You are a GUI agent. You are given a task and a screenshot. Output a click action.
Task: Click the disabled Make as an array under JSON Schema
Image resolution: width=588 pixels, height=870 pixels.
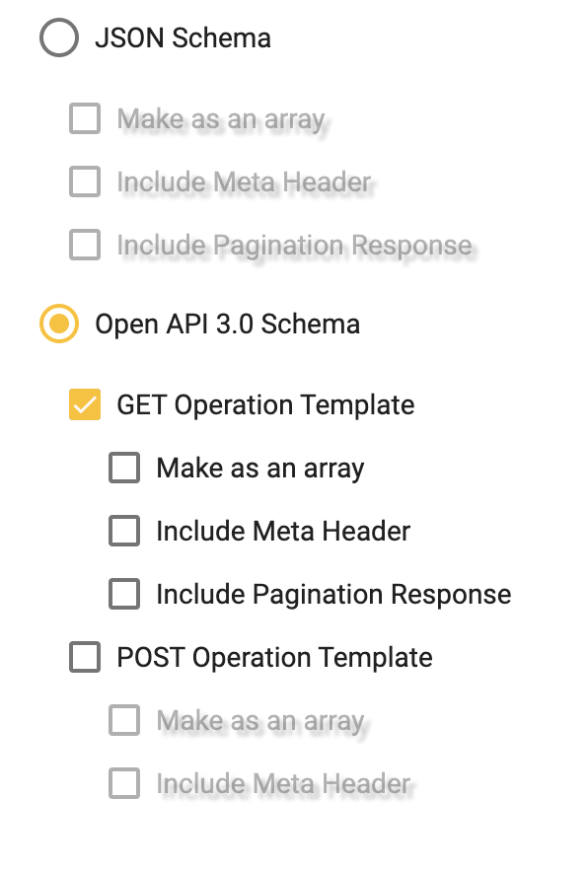pos(85,118)
